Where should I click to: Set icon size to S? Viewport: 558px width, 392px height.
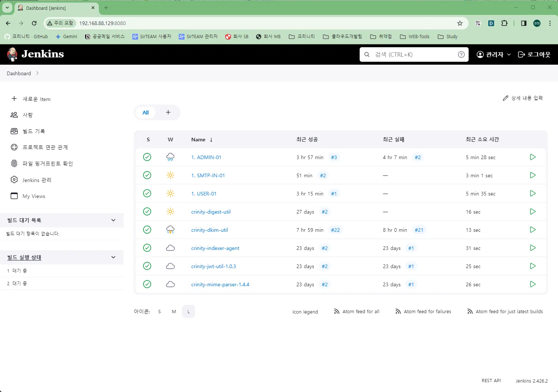(x=159, y=312)
